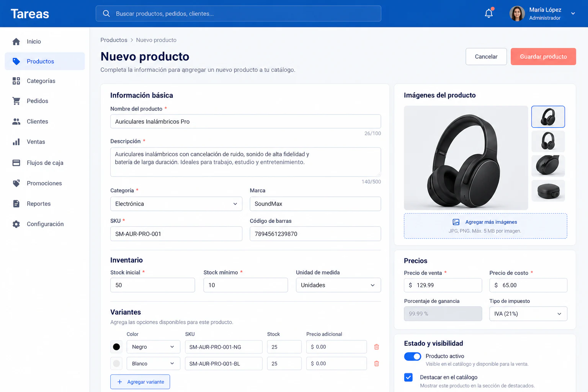Uncheck Destacar en el catálogo checkbox
This screenshot has height=392, width=588.
coord(408,377)
